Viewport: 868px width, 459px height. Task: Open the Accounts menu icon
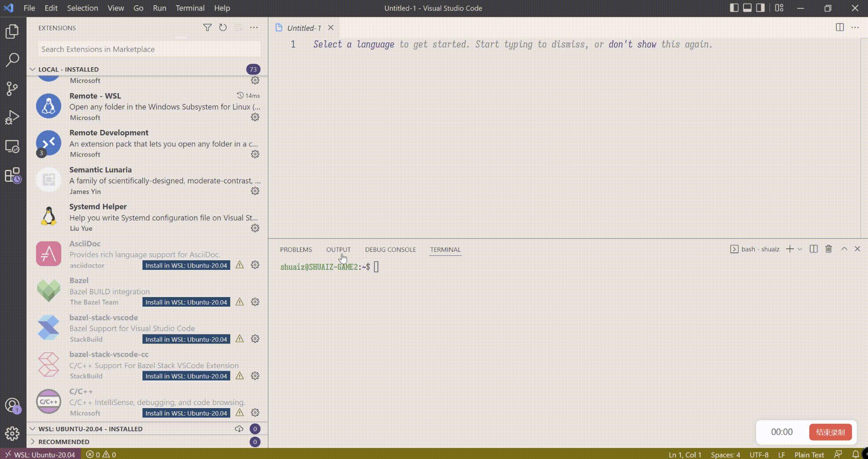12,405
